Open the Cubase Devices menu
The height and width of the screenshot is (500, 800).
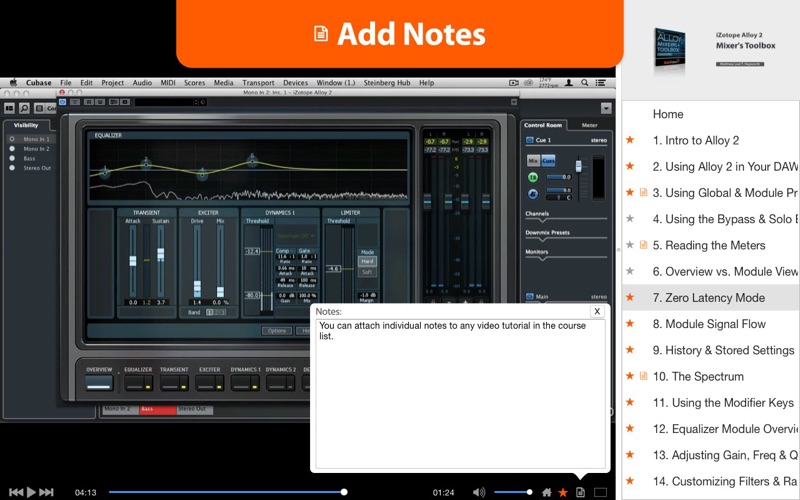[295, 83]
